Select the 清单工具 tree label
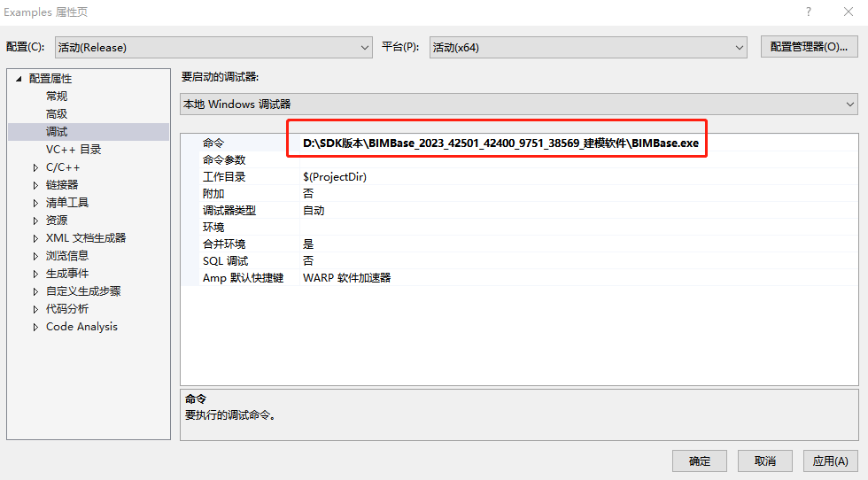 (67, 203)
